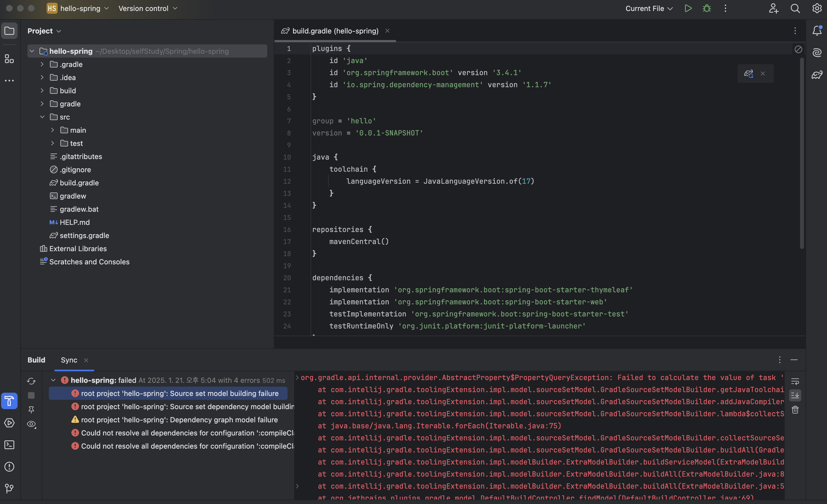Open the Notifications bell
Screen dimensions: 827x504
click(x=817, y=31)
